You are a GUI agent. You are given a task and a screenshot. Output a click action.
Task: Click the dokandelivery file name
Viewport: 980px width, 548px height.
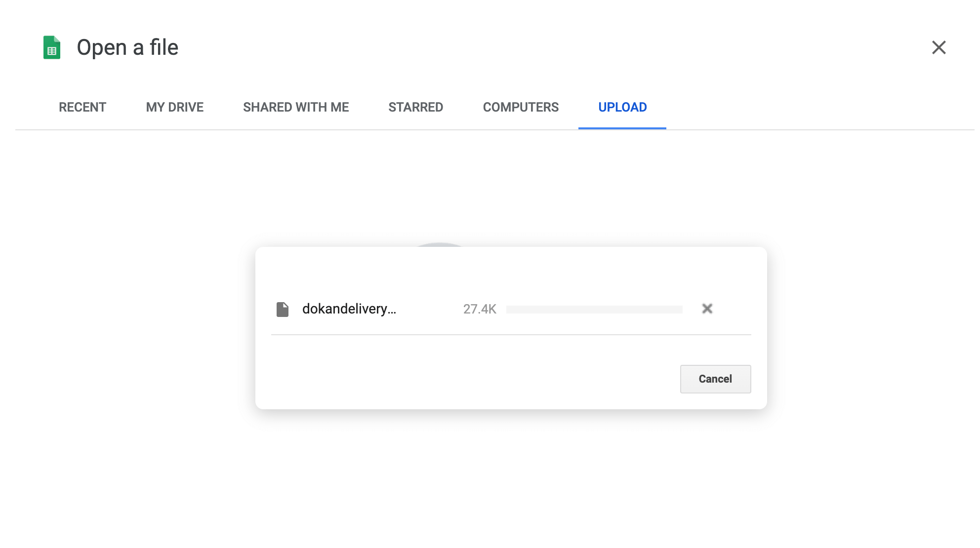click(349, 309)
